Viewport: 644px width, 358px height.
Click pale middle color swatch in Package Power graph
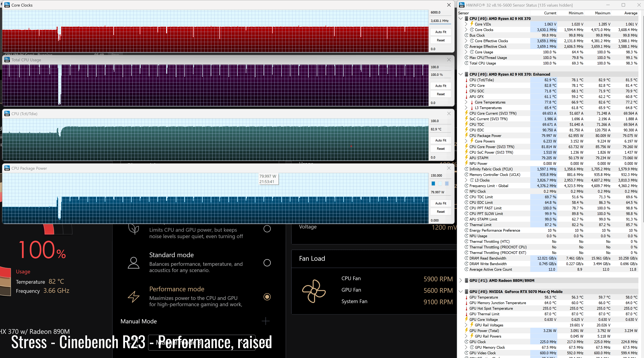tap(440, 184)
